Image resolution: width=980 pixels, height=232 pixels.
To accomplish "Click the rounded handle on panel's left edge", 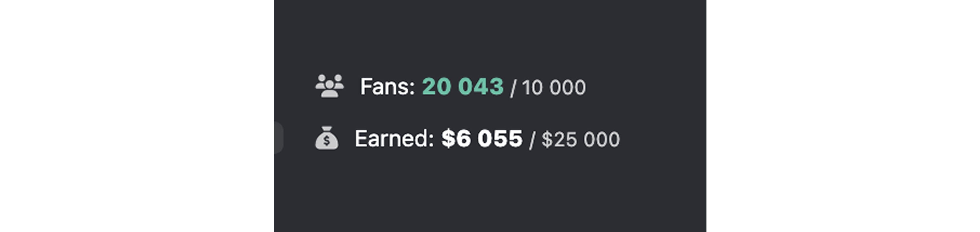I will point(278,137).
